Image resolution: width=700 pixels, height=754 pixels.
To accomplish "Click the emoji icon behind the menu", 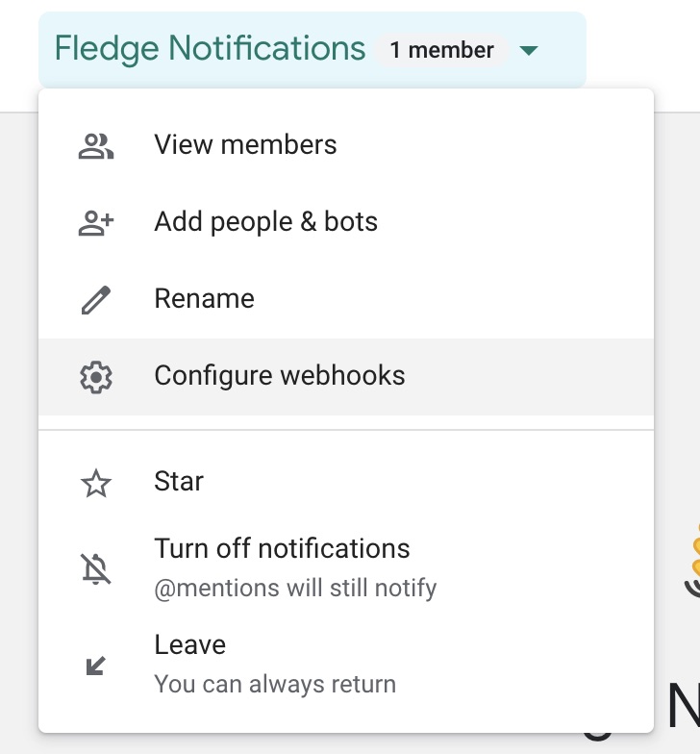I will pyautogui.click(x=689, y=561).
